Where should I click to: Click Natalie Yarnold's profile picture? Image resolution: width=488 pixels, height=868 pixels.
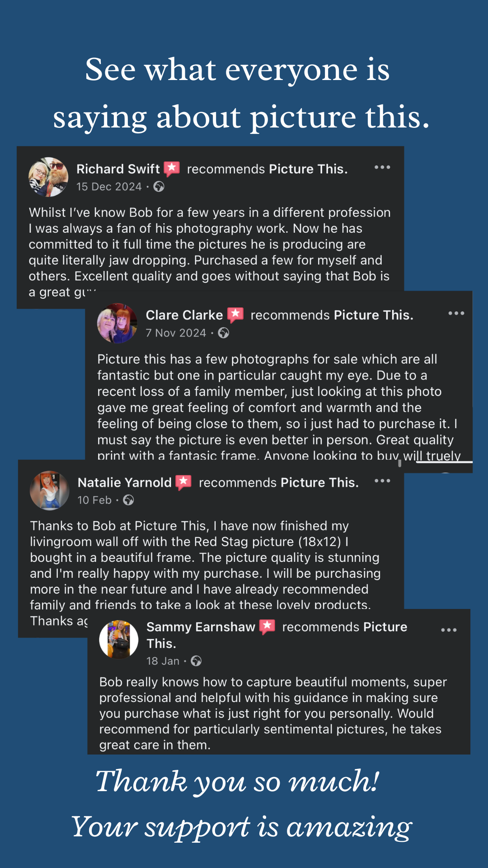[x=49, y=491]
